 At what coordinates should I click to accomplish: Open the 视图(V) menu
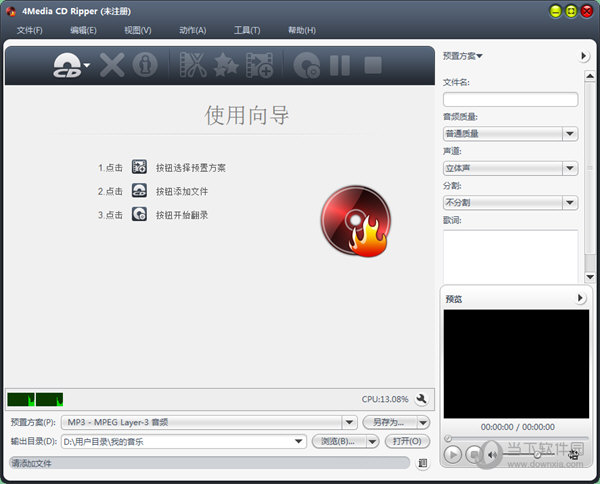[x=138, y=30]
